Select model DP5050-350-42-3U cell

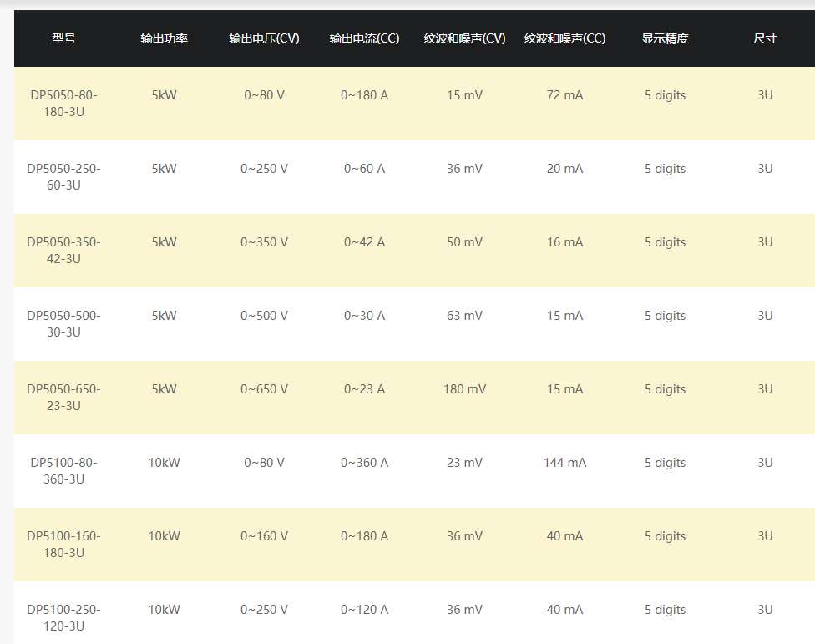coord(64,250)
